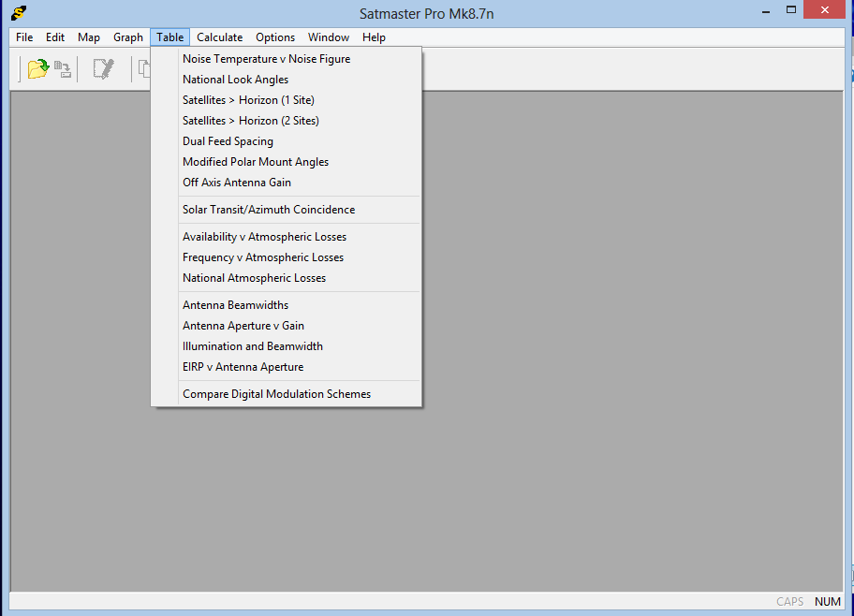The width and height of the screenshot is (854, 616).
Task: Click the Satmaster app icon in title bar
Action: 19,13
